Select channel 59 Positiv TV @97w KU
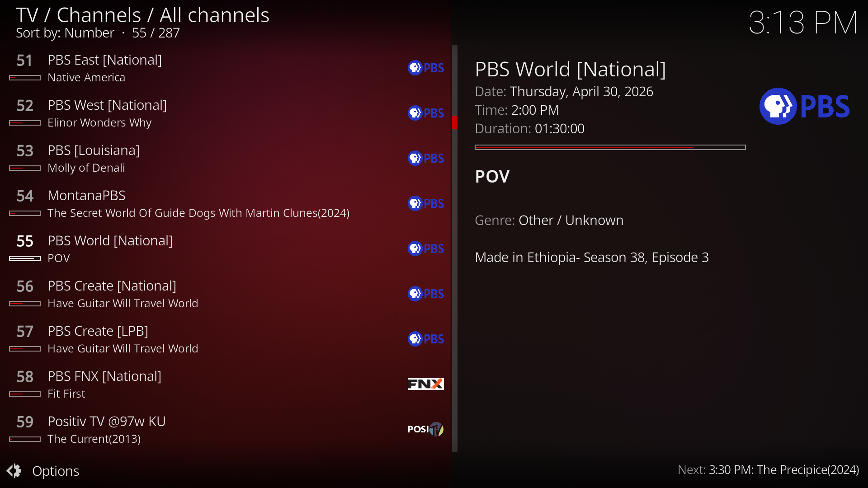 [x=226, y=429]
